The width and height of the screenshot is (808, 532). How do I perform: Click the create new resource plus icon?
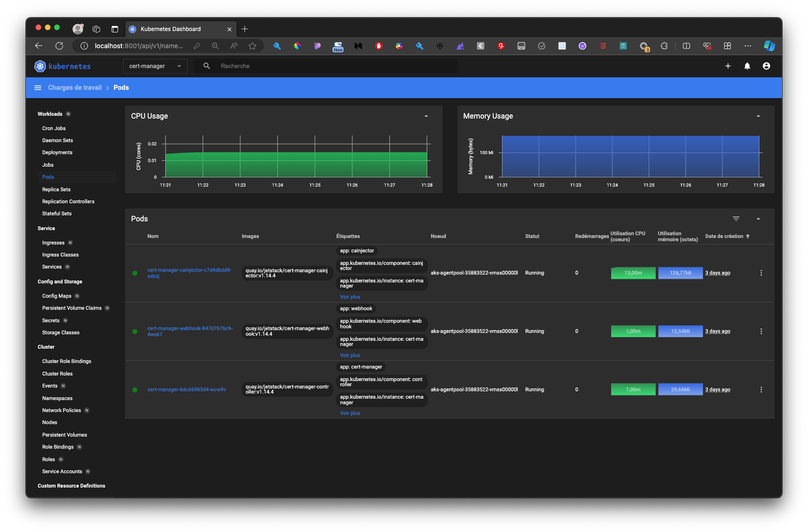(x=728, y=66)
